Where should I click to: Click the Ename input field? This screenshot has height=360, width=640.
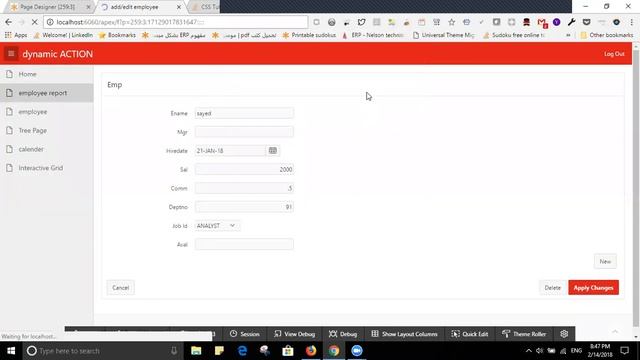click(x=244, y=113)
